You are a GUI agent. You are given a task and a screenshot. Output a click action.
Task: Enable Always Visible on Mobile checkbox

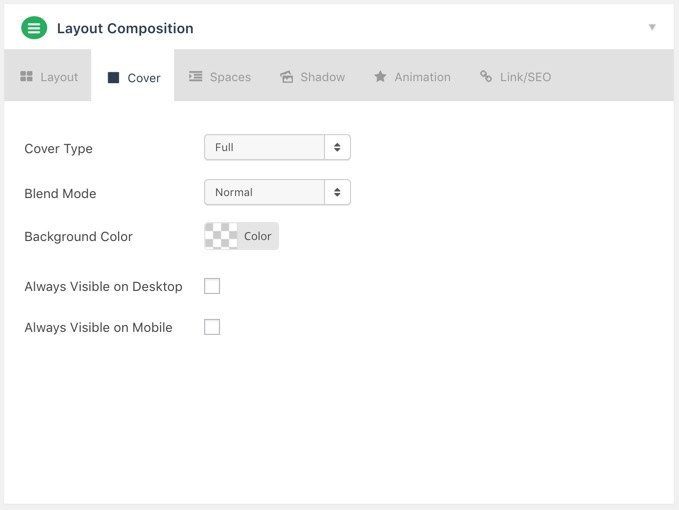click(212, 327)
